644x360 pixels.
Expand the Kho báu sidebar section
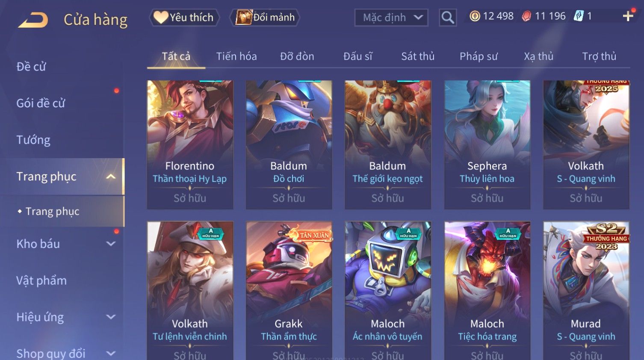point(111,244)
